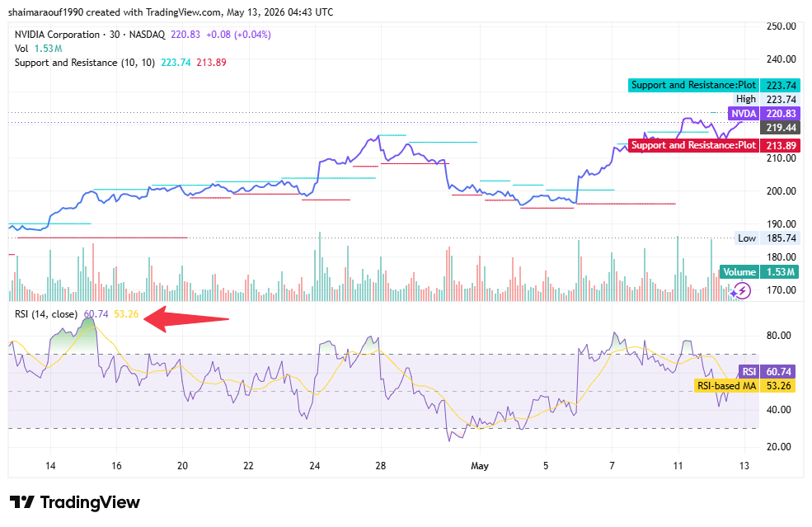Click date 22 on the time axis

pyautogui.click(x=249, y=466)
